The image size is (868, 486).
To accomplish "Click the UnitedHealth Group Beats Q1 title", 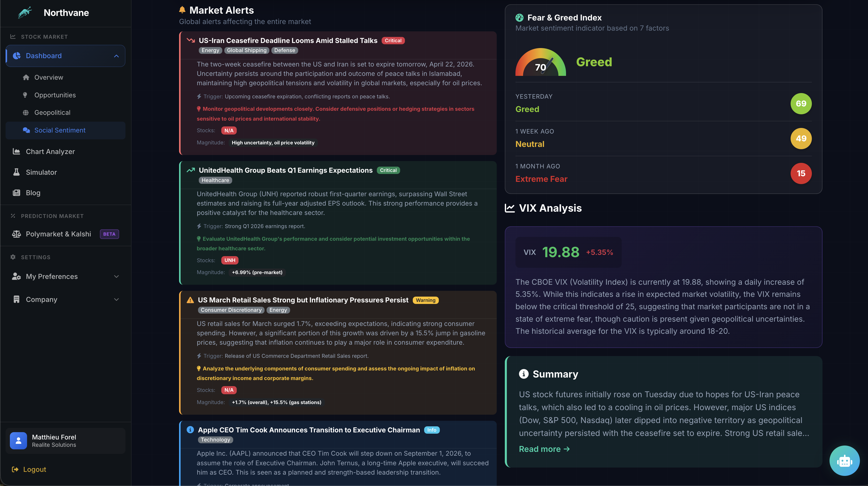I will (x=286, y=170).
